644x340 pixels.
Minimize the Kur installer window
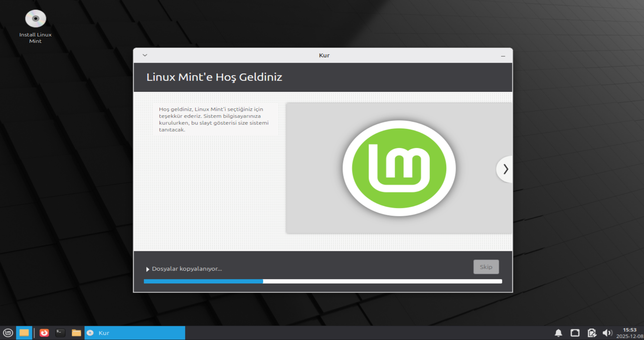503,56
